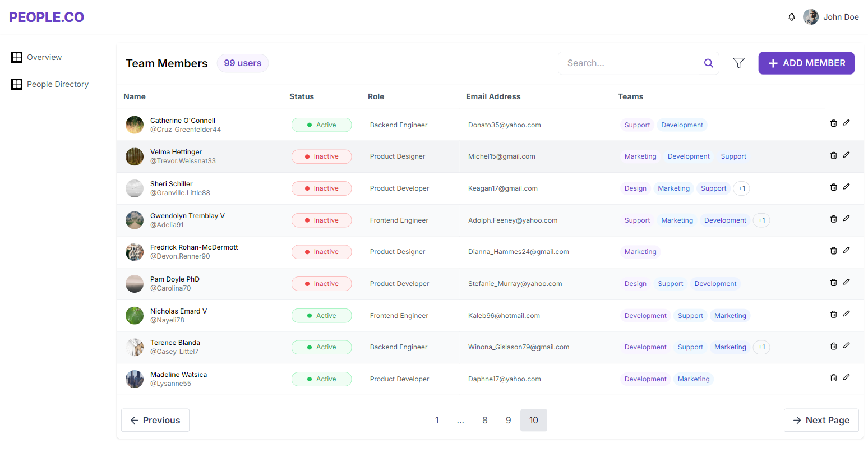Edit Madeline Watsica's row
Viewport: 868px width, 461px height.
point(847,377)
